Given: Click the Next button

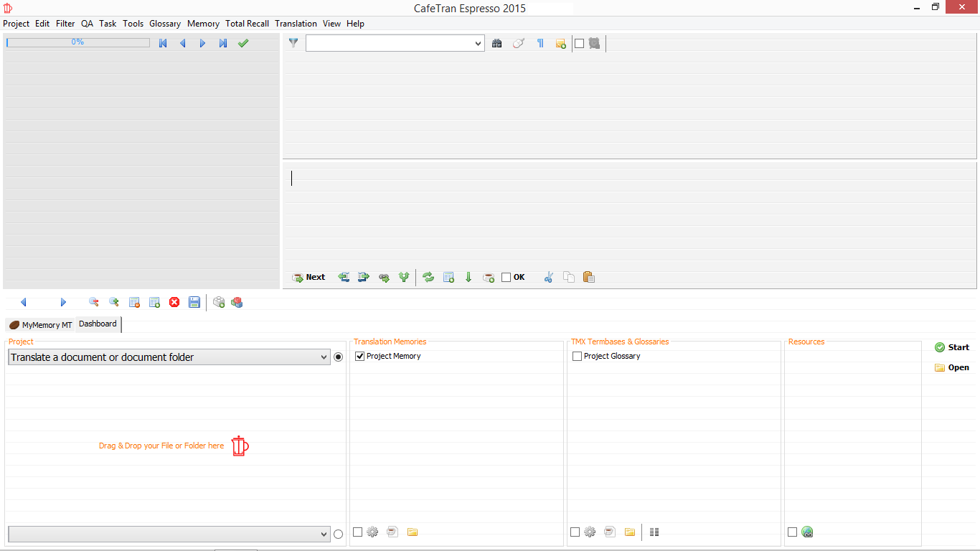Looking at the screenshot, I should pyautogui.click(x=308, y=278).
